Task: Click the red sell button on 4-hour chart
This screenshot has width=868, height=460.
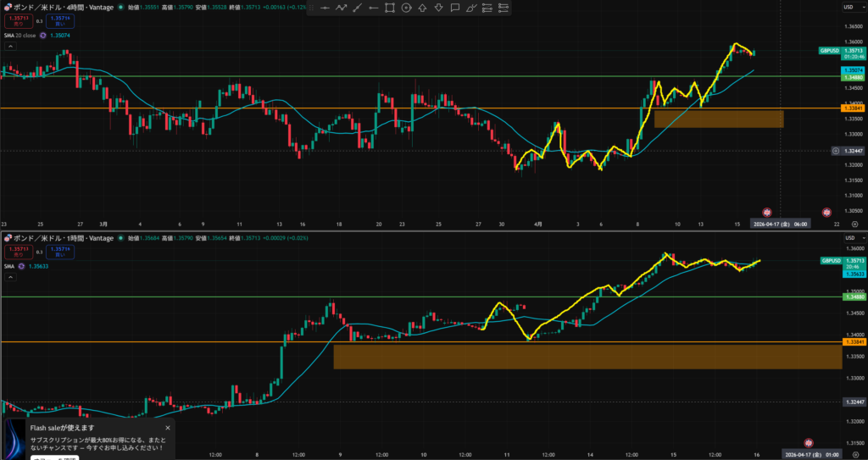Action: (x=17, y=22)
